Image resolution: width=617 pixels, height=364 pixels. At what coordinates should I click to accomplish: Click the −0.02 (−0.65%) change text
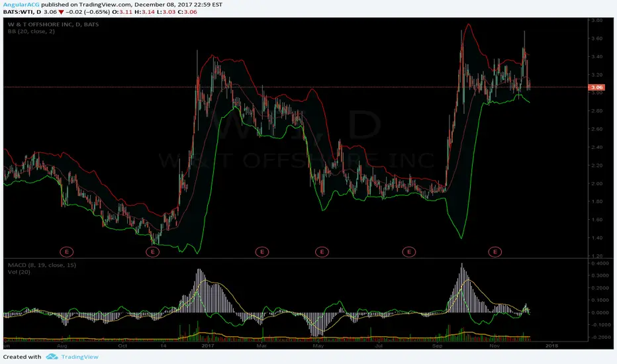point(87,12)
